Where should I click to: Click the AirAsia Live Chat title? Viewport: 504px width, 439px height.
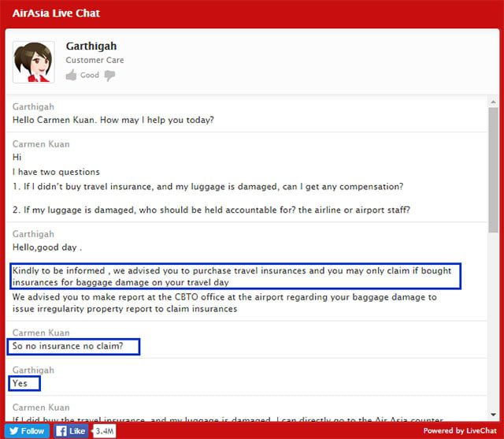56,13
